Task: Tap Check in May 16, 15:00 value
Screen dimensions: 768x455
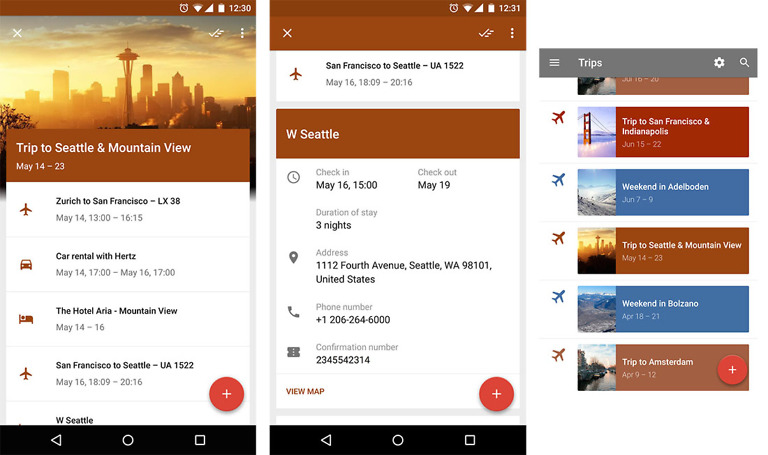Action: (x=346, y=185)
